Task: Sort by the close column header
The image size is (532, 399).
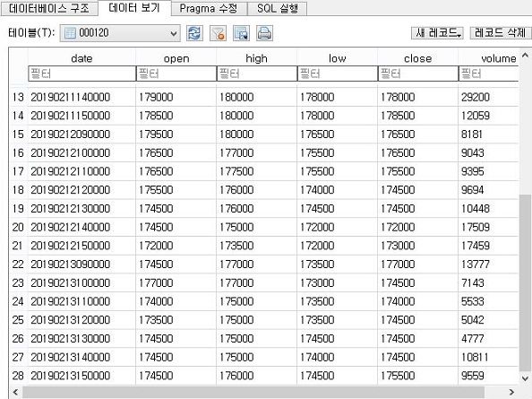Action: click(x=417, y=58)
